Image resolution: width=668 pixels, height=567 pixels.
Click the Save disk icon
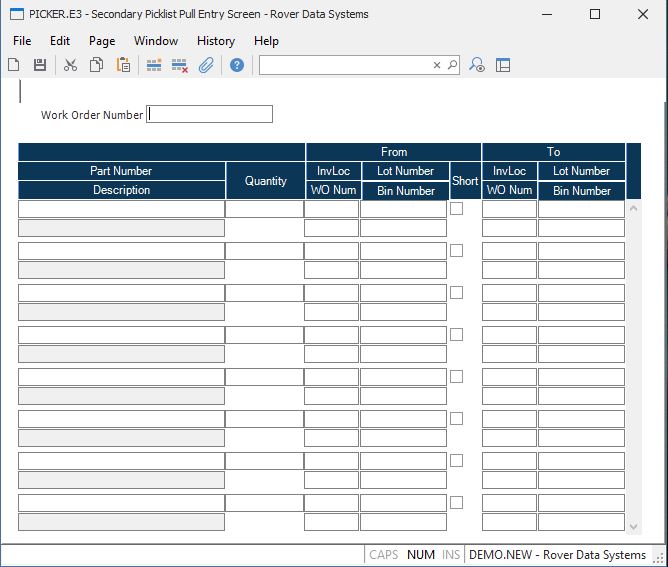pyautogui.click(x=40, y=65)
